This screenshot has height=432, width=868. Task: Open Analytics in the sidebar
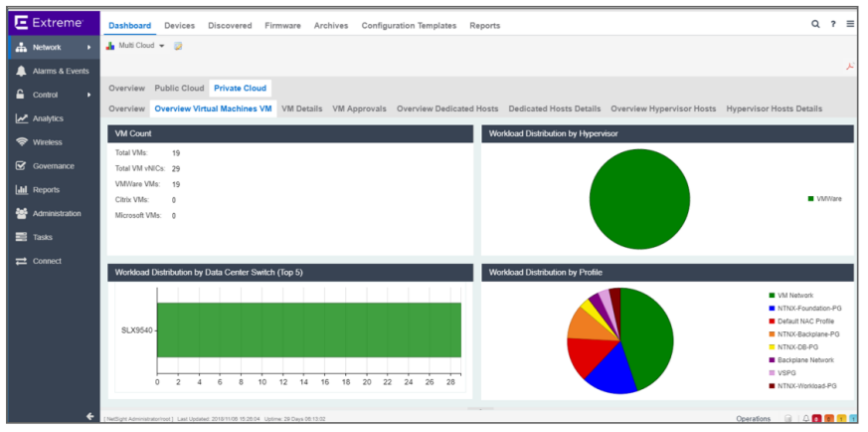(x=54, y=118)
